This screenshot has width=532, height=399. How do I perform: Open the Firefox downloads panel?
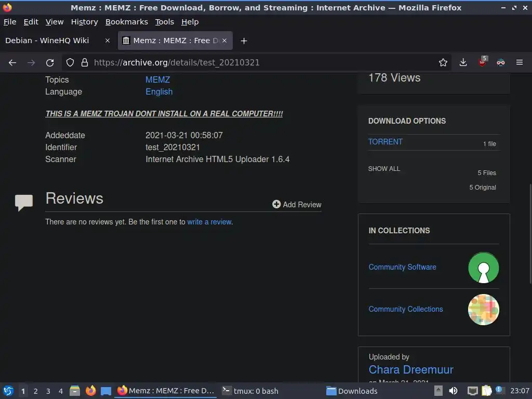point(463,62)
